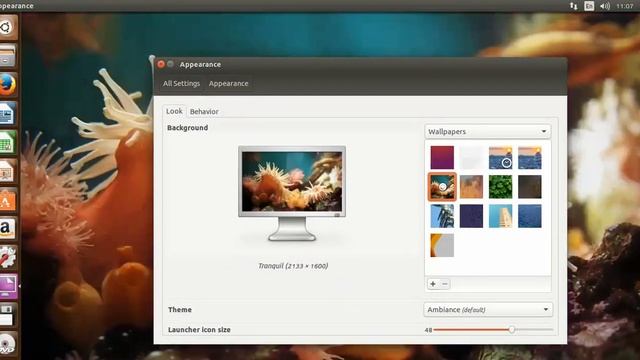This screenshot has height=360, width=640.
Task: Open the keyboard layout indicator
Action: click(x=589, y=6)
